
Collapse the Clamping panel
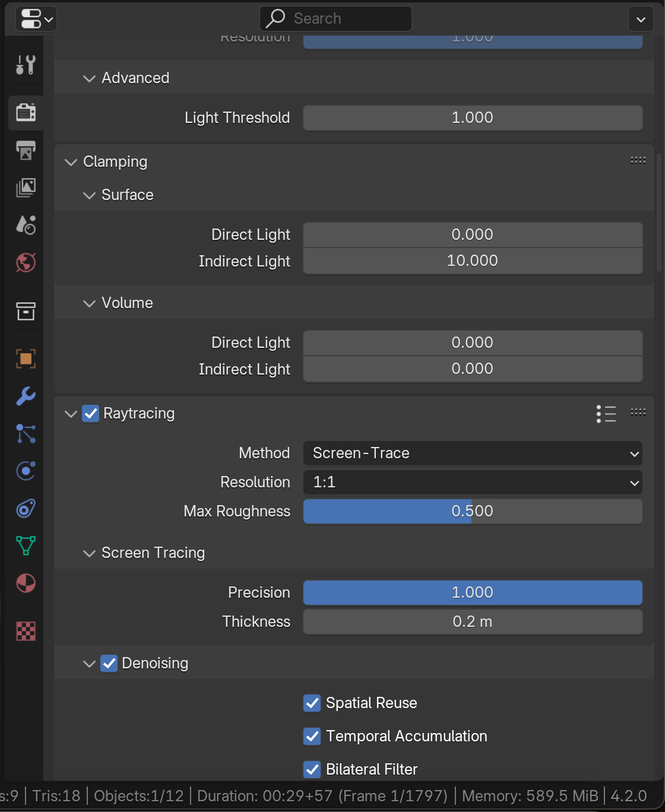(x=71, y=162)
